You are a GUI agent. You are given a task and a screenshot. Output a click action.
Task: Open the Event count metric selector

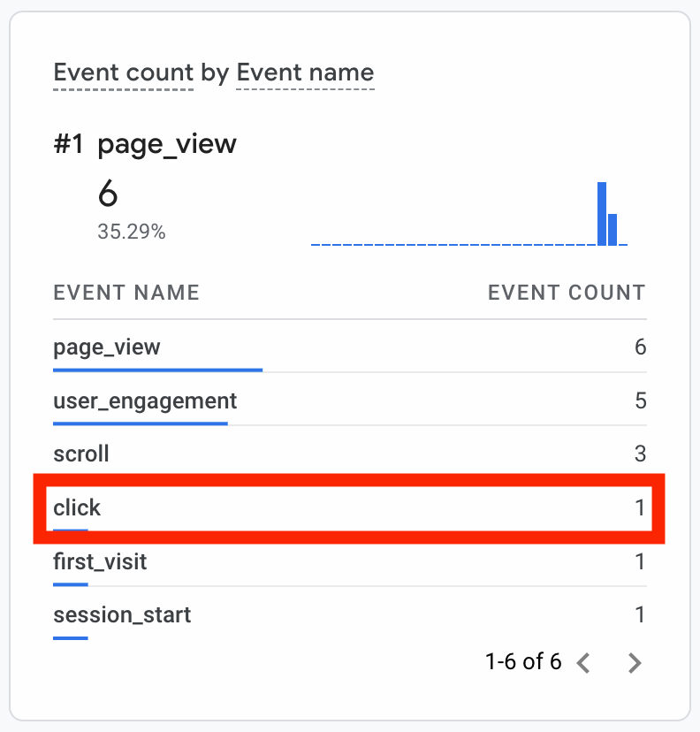point(123,72)
